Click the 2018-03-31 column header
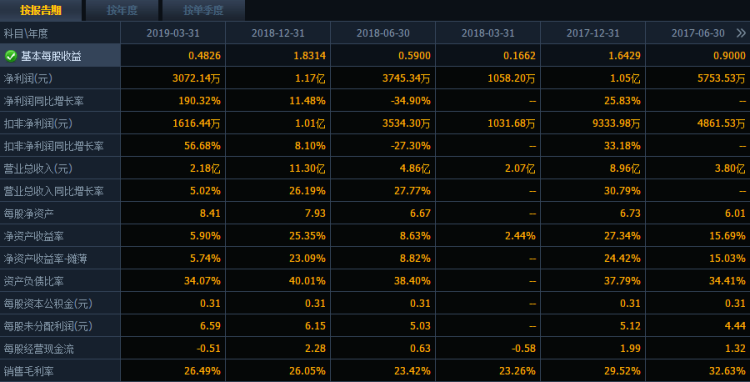 (x=488, y=33)
